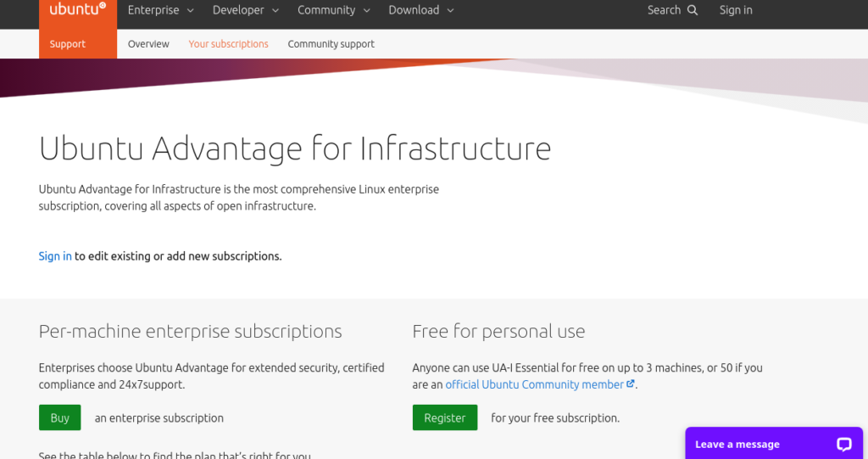Image resolution: width=868 pixels, height=459 pixels.
Task: Click the Ubuntu logo
Action: click(x=78, y=9)
